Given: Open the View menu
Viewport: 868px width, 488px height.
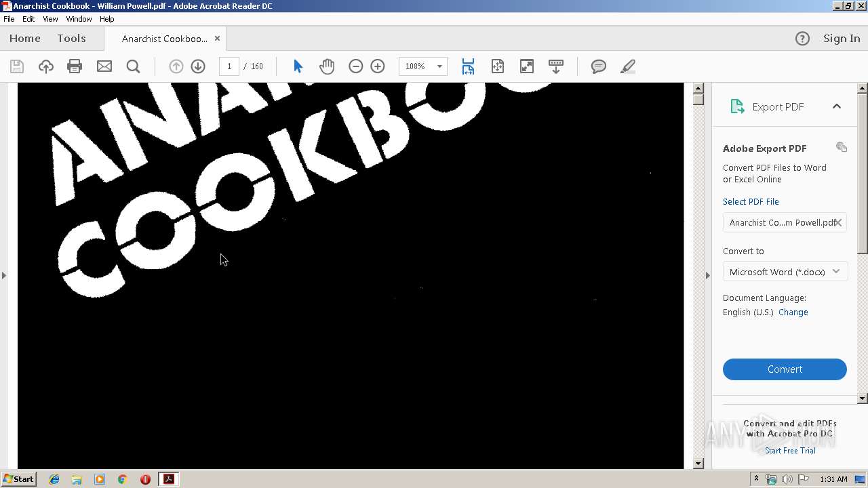Looking at the screenshot, I should (x=50, y=19).
